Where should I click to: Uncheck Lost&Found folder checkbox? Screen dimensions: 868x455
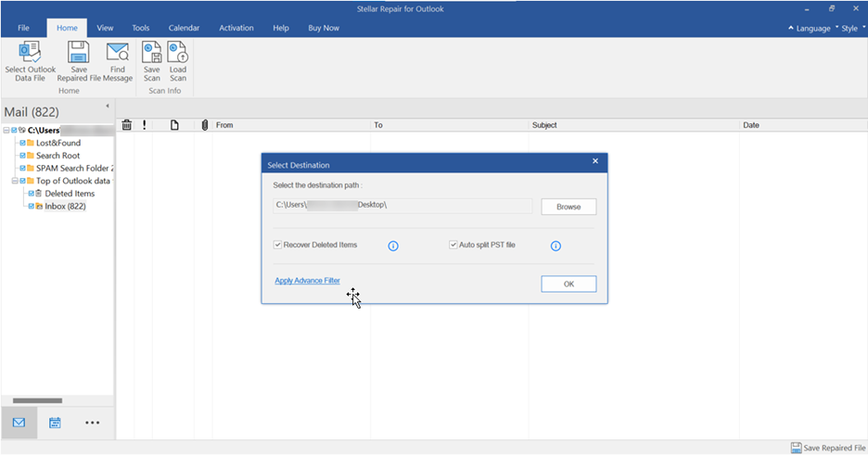(x=22, y=143)
